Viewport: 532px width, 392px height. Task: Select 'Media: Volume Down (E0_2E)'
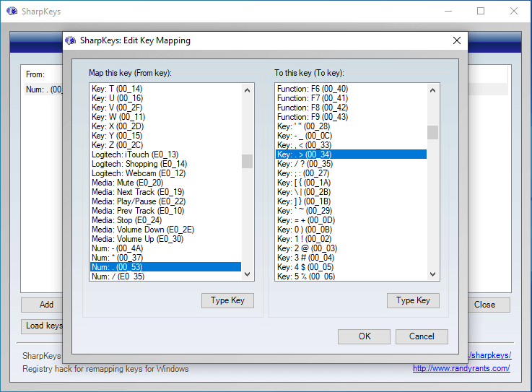tap(166, 230)
